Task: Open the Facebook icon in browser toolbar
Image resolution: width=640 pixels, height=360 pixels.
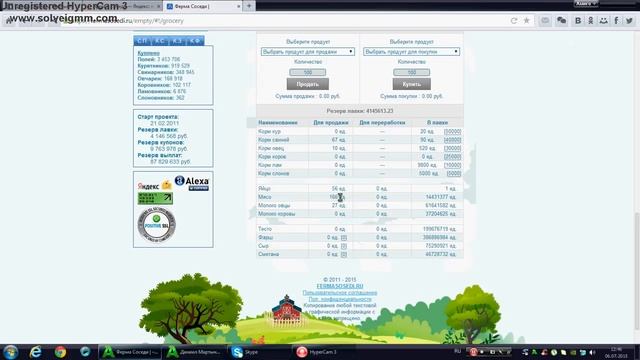Action: 616,21
